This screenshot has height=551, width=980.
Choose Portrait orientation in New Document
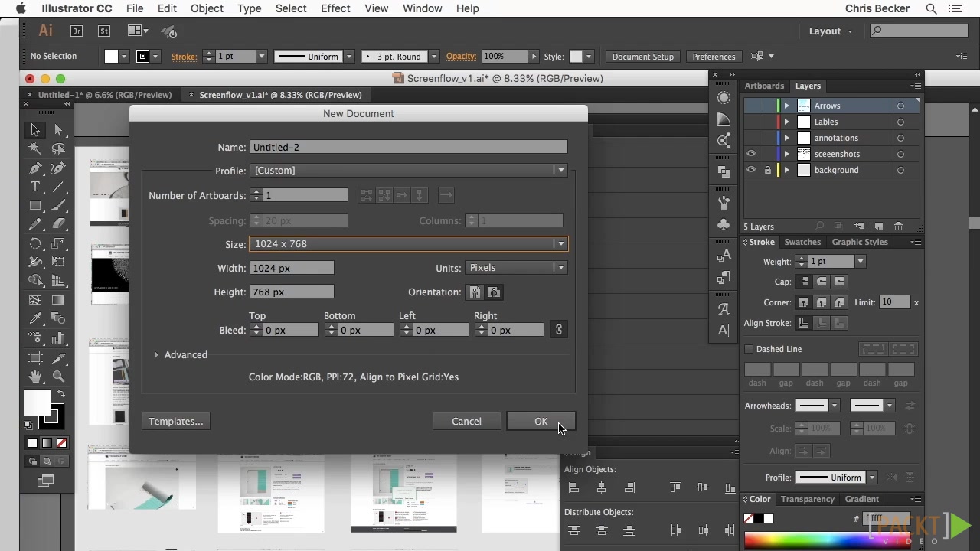click(475, 292)
